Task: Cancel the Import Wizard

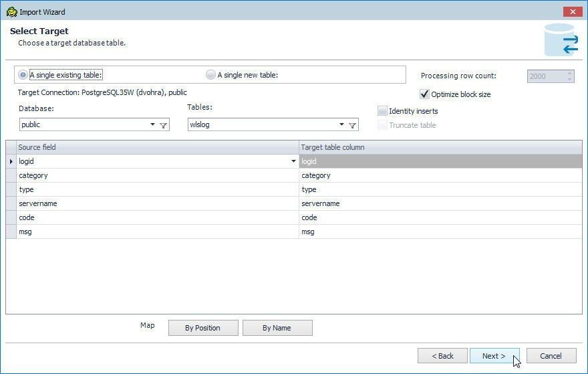Action: point(551,355)
